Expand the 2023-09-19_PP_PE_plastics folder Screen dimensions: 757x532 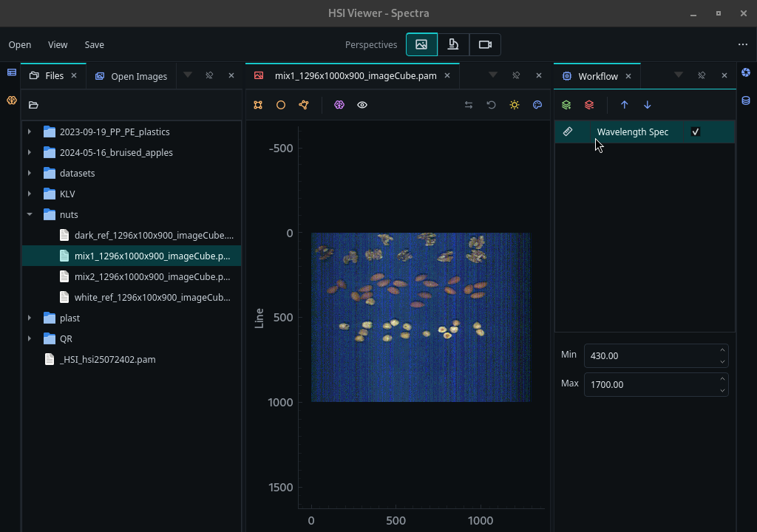pyautogui.click(x=30, y=132)
